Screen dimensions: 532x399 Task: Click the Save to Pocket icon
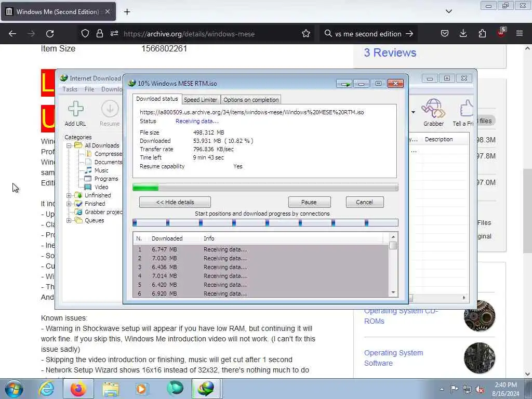point(445,33)
